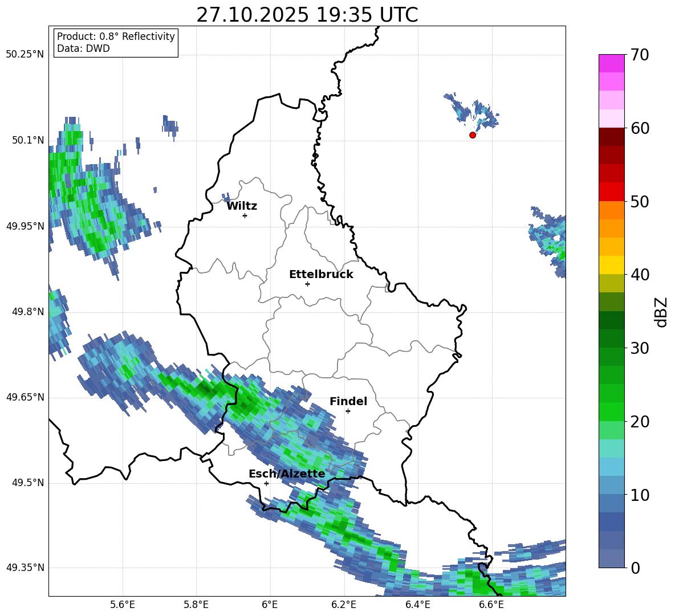Click the 50.1°N latitude label
This screenshot has height=616, width=675.
28,140
